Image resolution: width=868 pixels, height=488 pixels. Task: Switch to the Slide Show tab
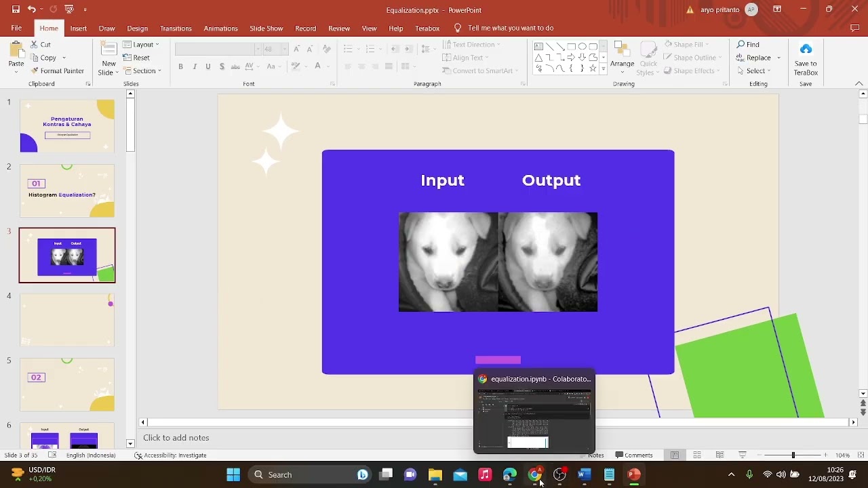266,28
